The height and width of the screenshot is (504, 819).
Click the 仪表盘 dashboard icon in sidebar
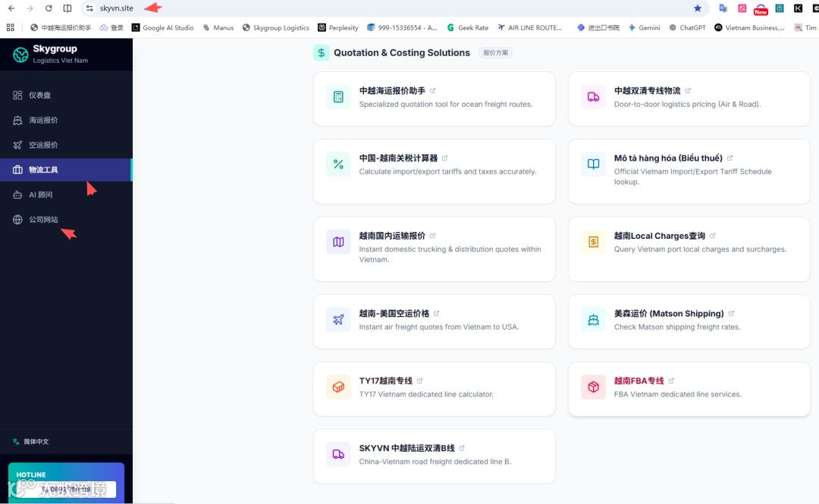click(17, 95)
